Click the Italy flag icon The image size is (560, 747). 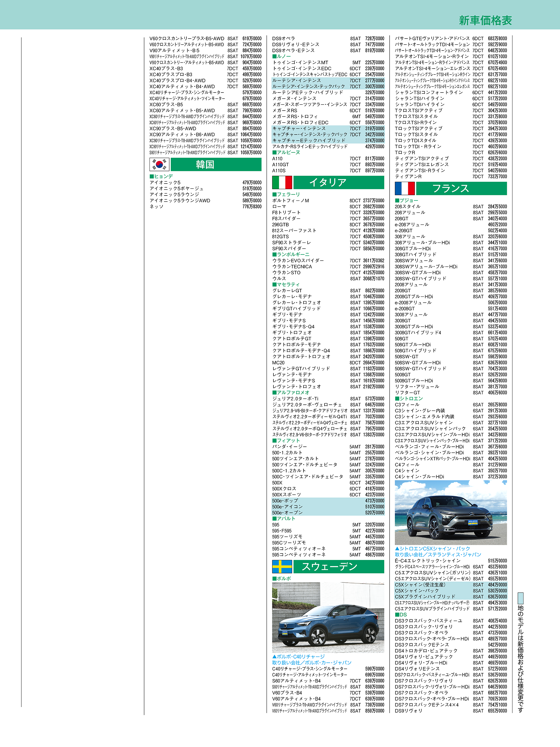pos(282,182)
